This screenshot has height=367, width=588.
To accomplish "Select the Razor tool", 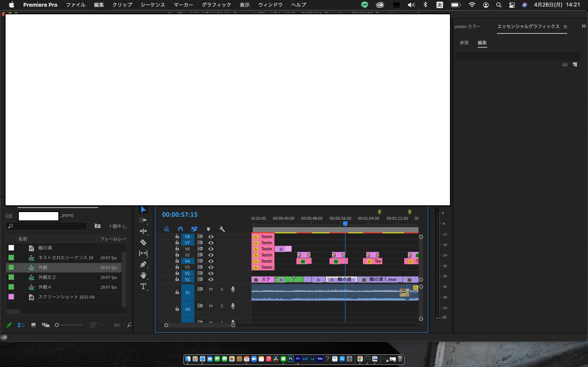I will click(143, 242).
